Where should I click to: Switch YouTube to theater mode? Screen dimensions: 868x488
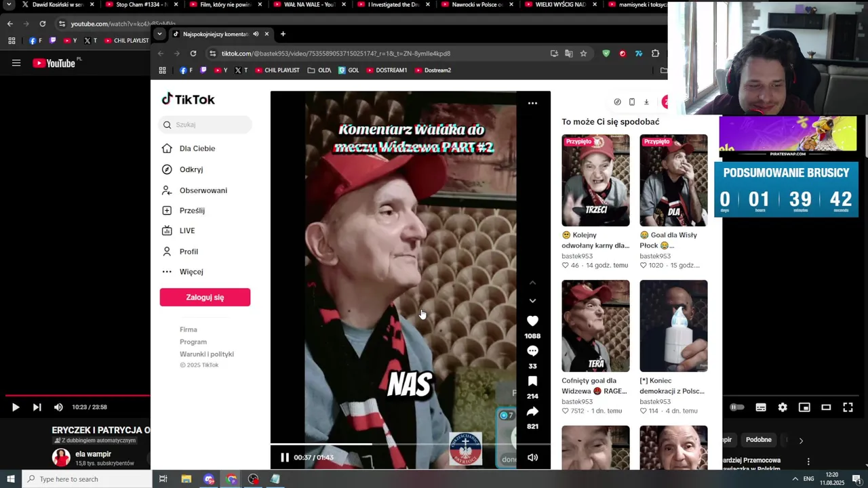(826, 407)
